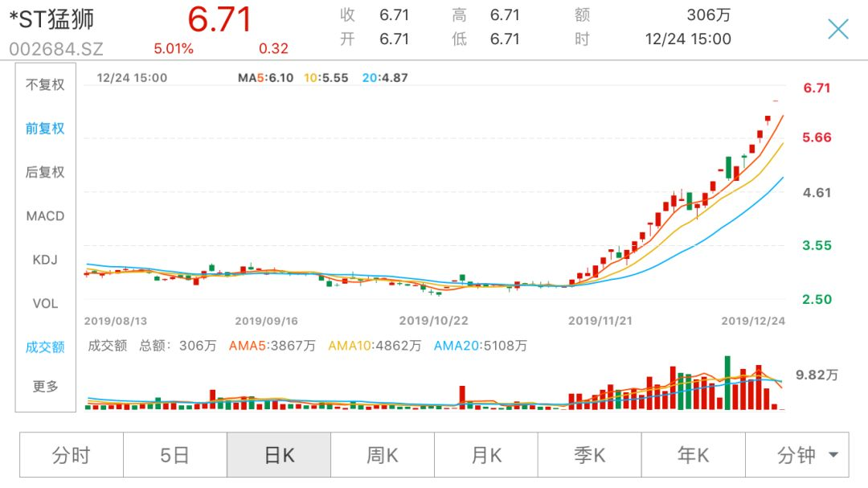This screenshot has width=868, height=488.
Task: Select 不复权 price adjustment option
Action: (45, 84)
